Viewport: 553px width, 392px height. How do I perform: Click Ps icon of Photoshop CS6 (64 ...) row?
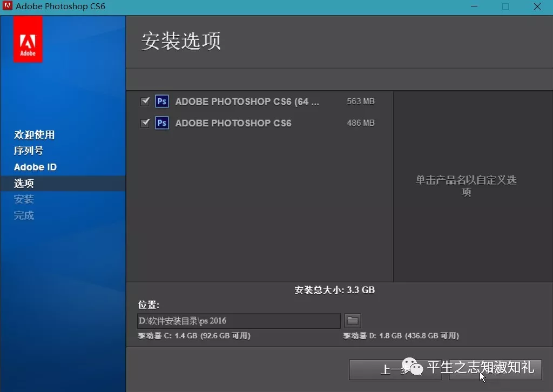(162, 102)
